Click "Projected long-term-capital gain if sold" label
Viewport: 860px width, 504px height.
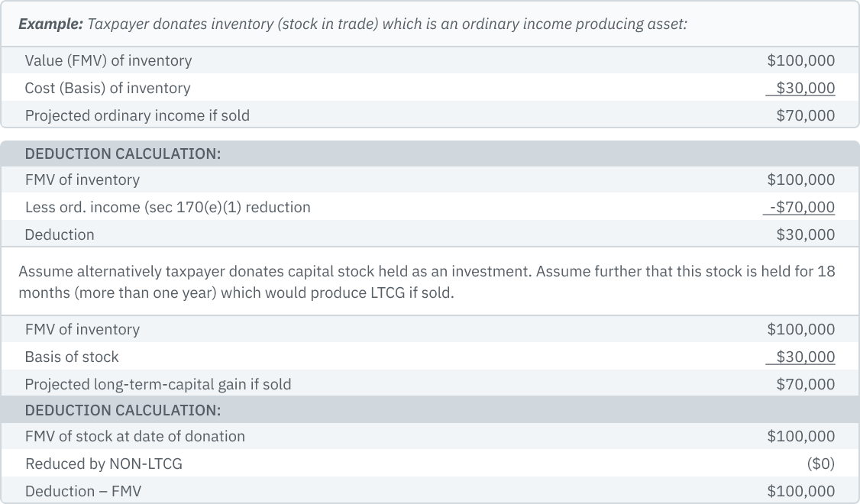pos(158,384)
